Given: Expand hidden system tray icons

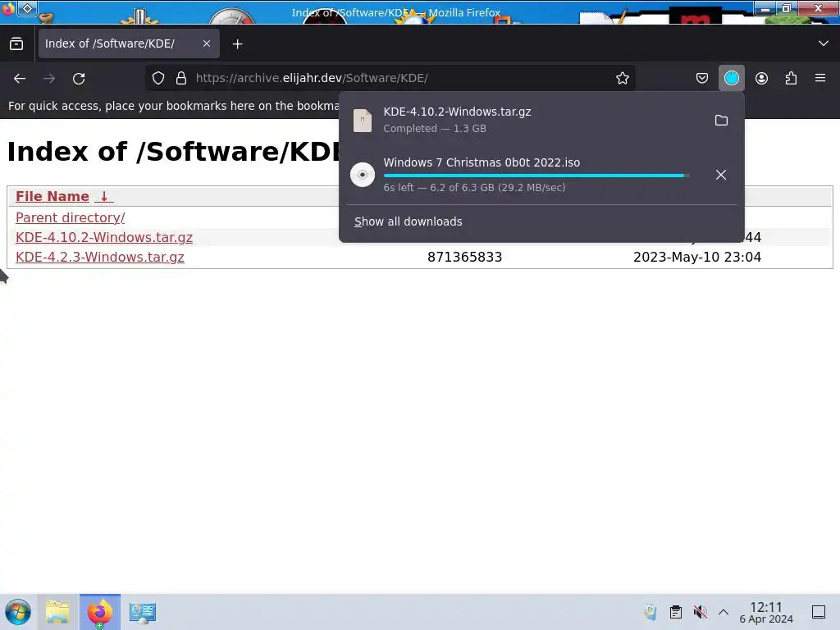Looking at the screenshot, I should coord(724,612).
